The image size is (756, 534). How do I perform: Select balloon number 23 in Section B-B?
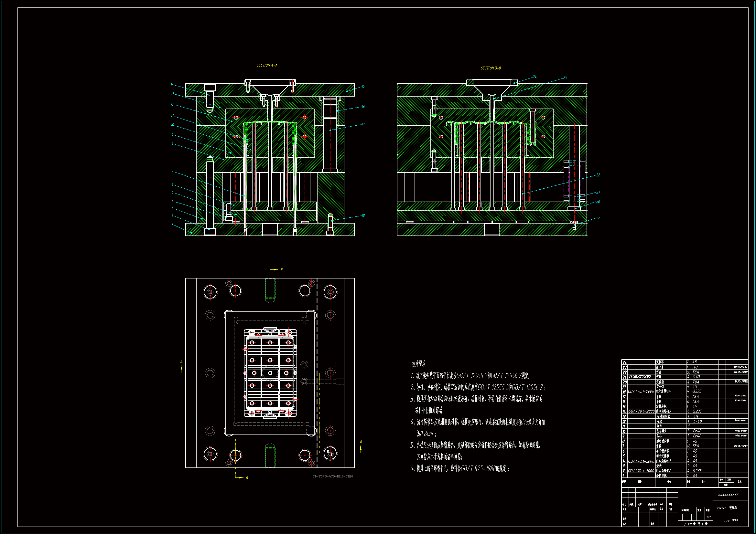[x=565, y=78]
